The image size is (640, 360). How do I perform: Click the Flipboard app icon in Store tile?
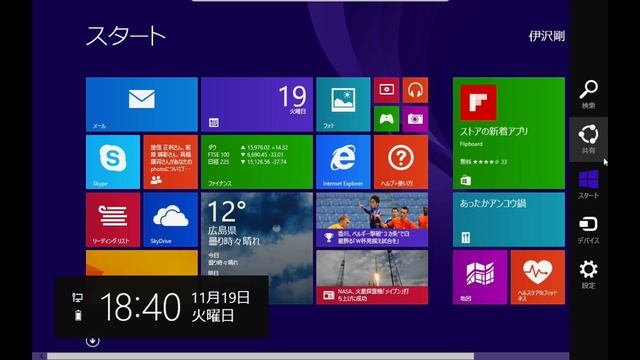(478, 102)
